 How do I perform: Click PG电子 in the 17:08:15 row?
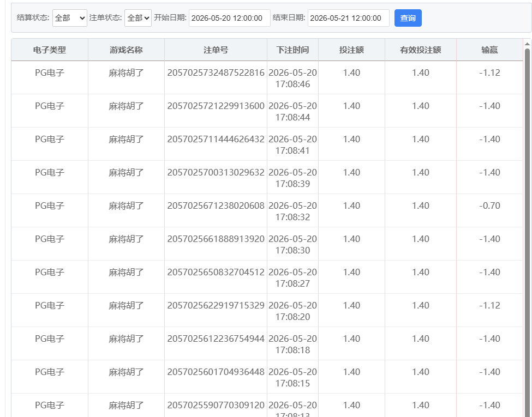coord(50,372)
